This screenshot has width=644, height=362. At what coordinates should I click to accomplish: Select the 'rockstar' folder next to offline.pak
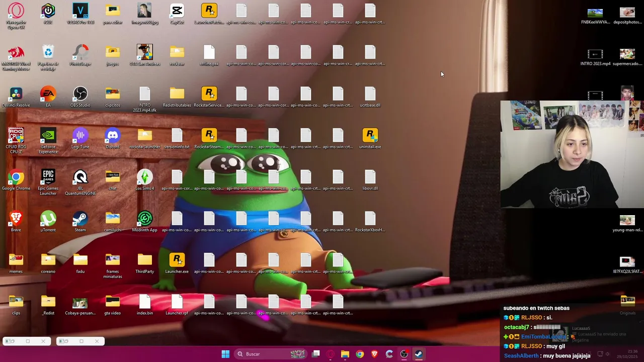coord(177,55)
